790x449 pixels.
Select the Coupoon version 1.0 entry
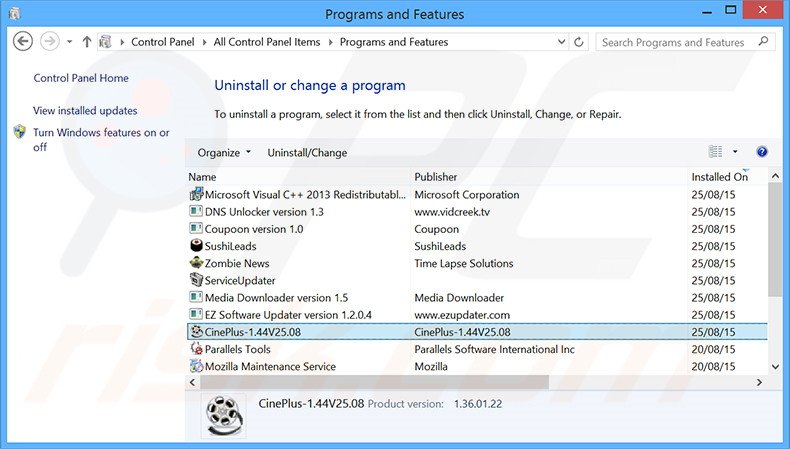pos(254,229)
